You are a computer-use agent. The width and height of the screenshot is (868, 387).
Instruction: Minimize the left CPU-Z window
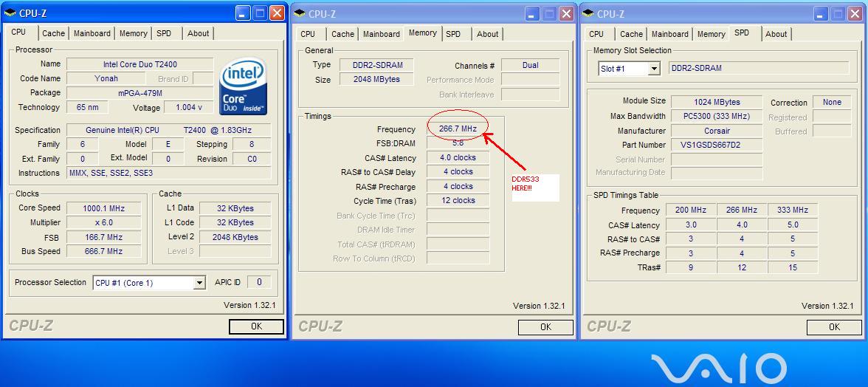243,13
